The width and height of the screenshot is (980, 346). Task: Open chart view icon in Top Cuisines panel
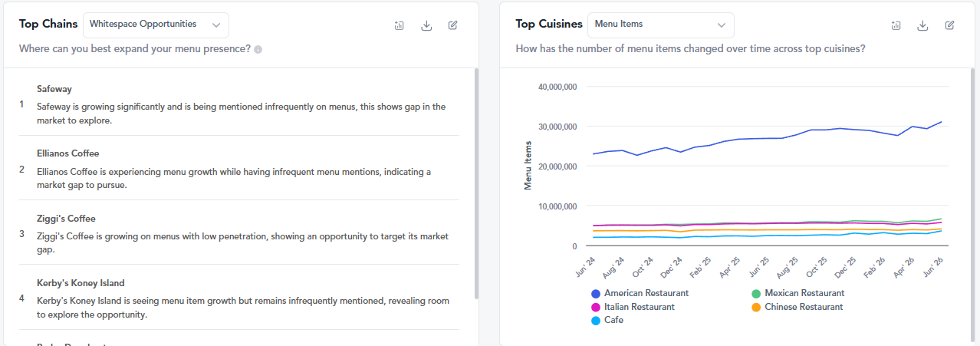pos(896,25)
